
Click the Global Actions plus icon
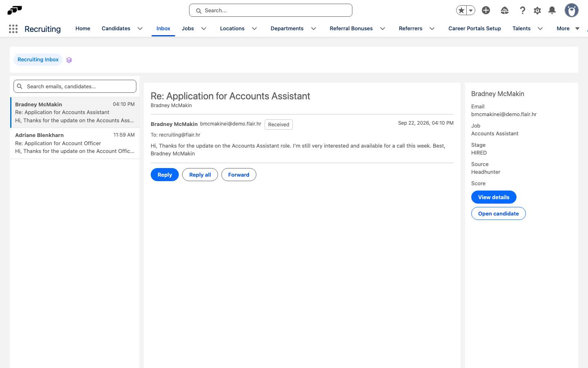point(486,10)
